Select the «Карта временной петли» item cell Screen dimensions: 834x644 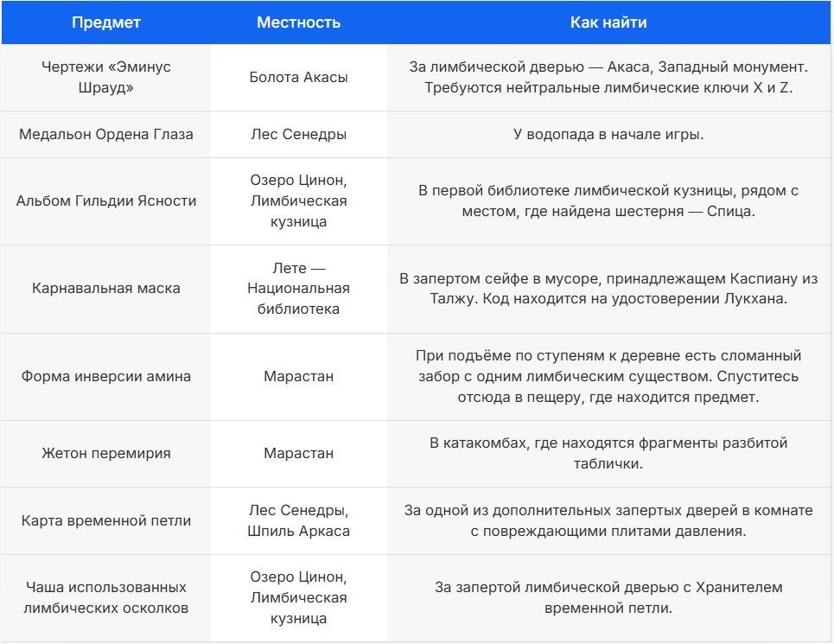[105, 520]
